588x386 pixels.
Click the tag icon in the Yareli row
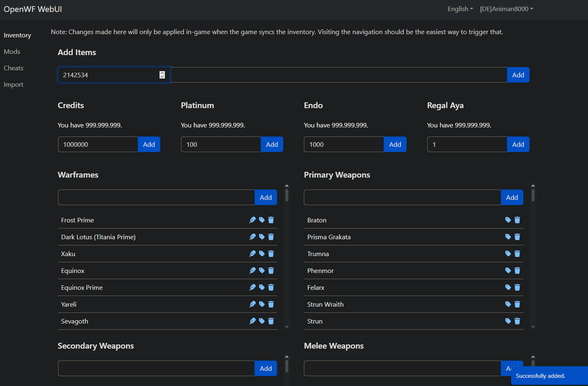pos(262,304)
